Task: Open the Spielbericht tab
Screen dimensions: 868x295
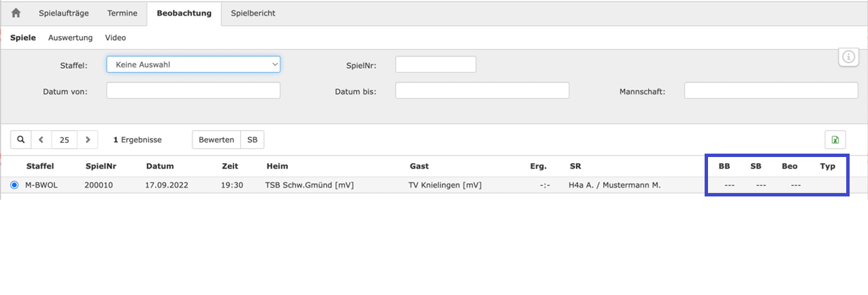Action: click(x=253, y=13)
